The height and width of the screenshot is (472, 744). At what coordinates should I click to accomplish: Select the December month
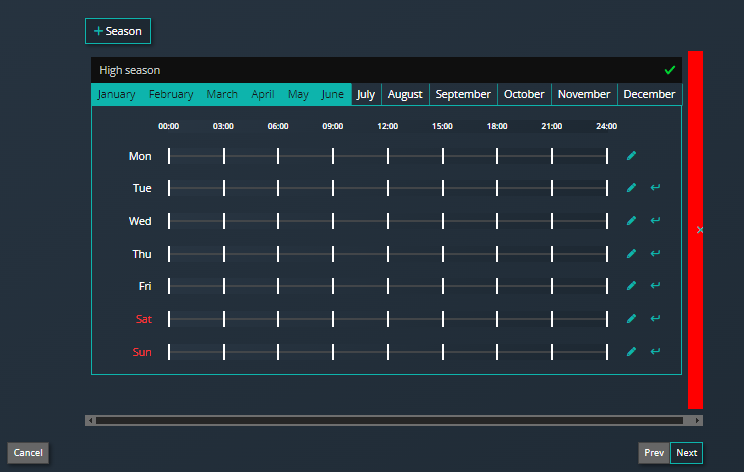tap(649, 94)
